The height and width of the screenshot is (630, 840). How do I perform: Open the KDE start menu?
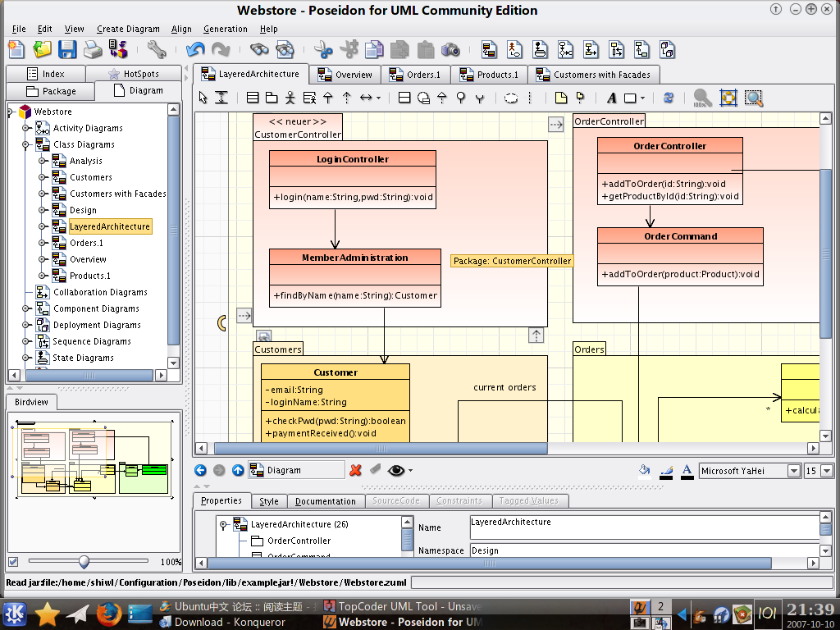(15, 614)
